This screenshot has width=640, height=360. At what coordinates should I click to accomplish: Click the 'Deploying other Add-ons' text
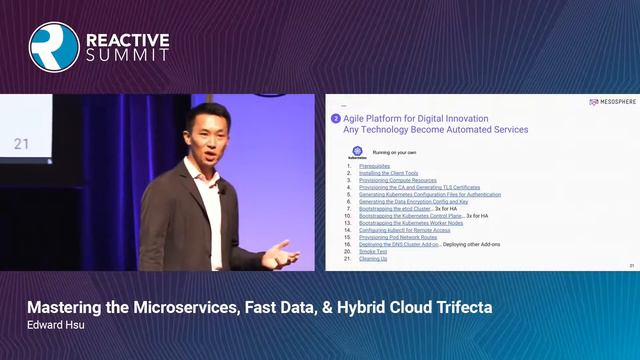(471, 244)
